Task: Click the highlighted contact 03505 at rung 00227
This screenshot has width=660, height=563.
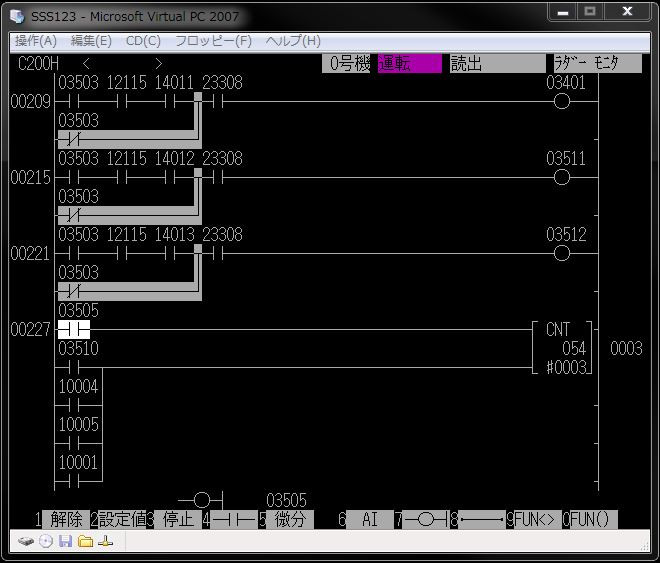Action: click(74, 329)
